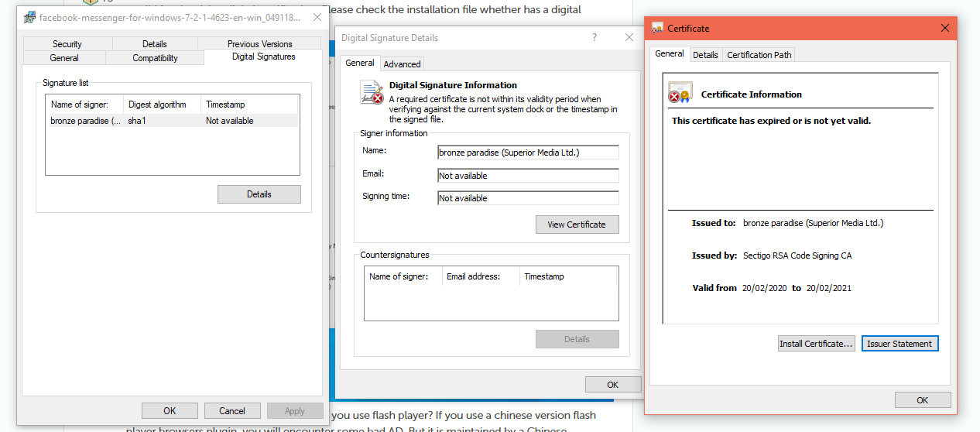The image size is (980, 432).
Task: Click the Countersignatures Timestamp column header
Action: pyautogui.click(x=568, y=276)
